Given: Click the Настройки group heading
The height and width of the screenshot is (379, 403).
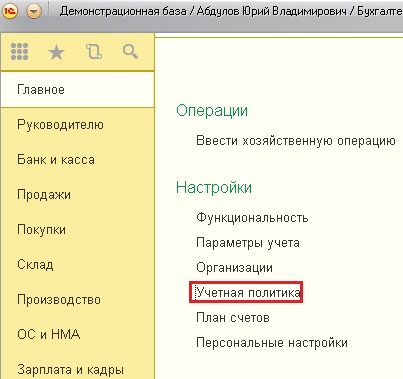Looking at the screenshot, I should tap(214, 187).
